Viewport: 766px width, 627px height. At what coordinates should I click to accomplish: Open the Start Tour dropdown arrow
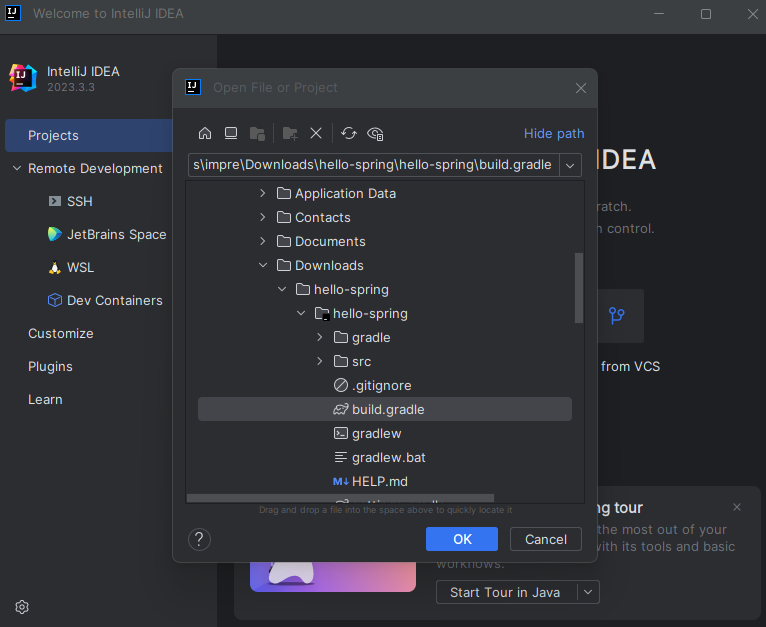point(588,592)
